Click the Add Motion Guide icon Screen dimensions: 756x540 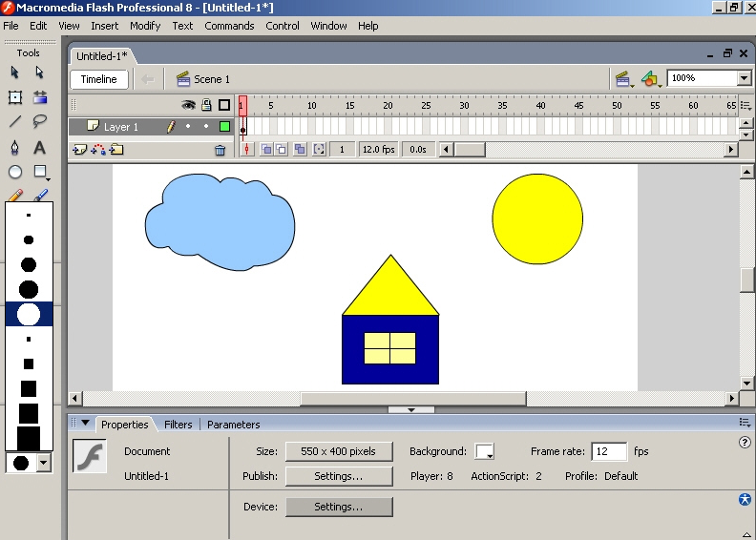(98, 150)
